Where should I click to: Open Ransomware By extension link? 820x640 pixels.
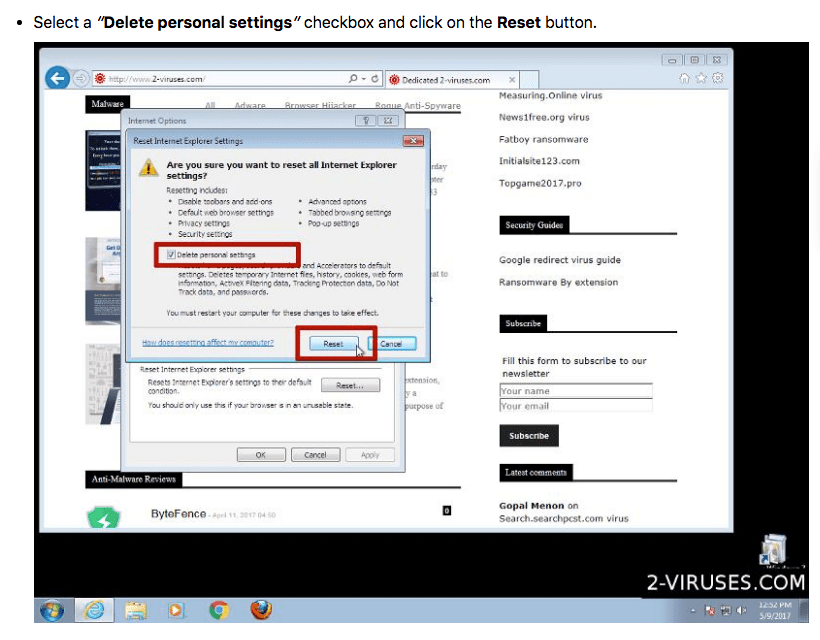coord(558,282)
